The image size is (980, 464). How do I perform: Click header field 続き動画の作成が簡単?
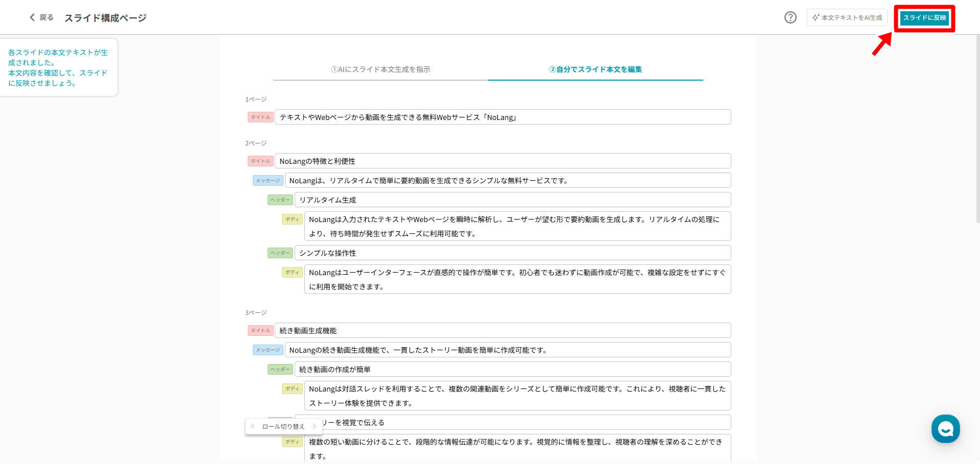point(513,369)
